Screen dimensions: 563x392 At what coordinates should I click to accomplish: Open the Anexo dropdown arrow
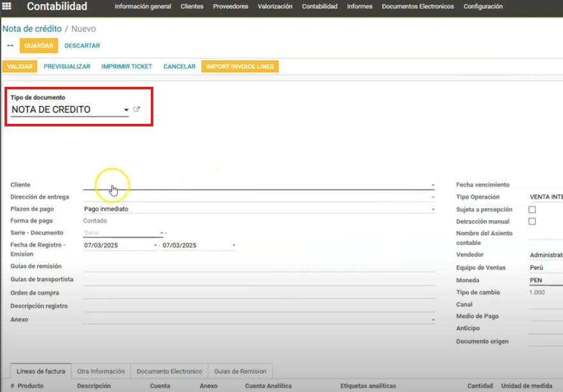pos(433,319)
